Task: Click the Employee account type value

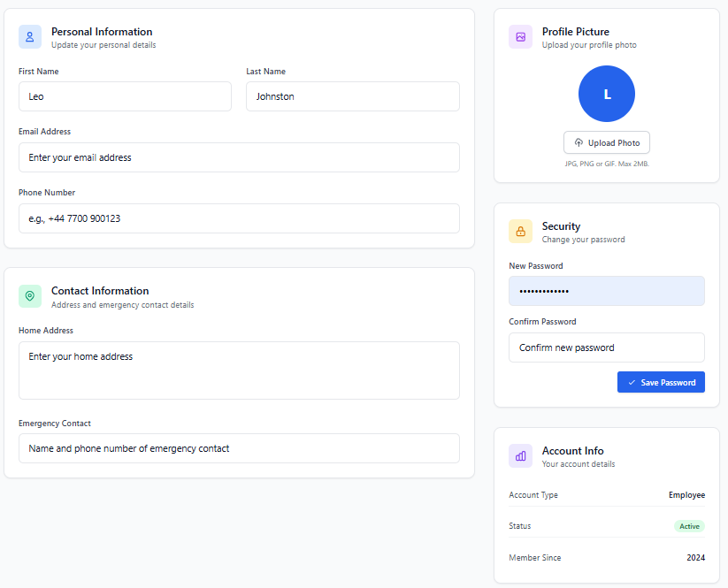Action: pyautogui.click(x=686, y=495)
